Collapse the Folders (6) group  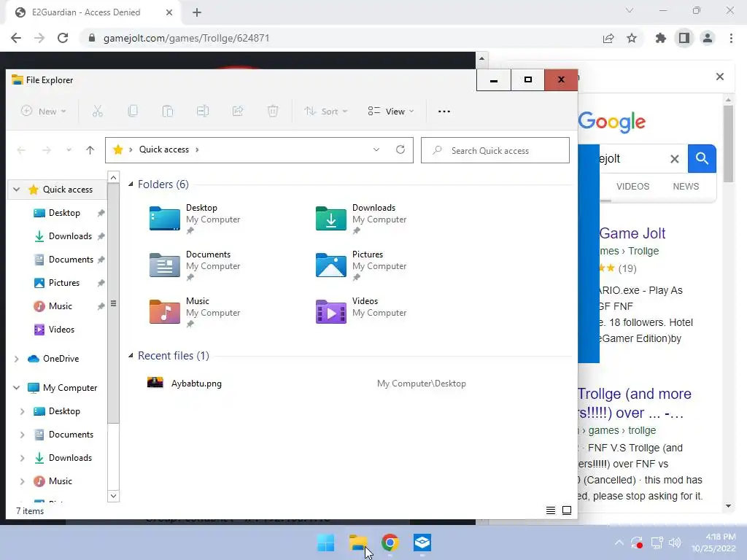[131, 184]
